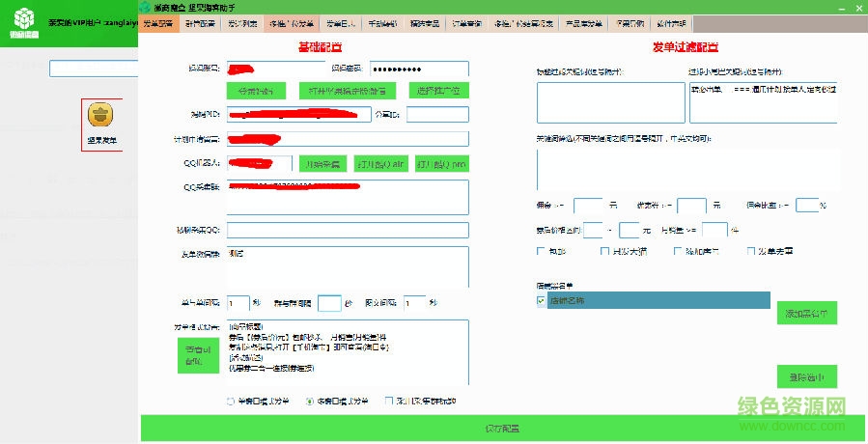This screenshot has height=444, width=868.
Task: Tick the 包邮 checkbox
Action: pos(541,251)
